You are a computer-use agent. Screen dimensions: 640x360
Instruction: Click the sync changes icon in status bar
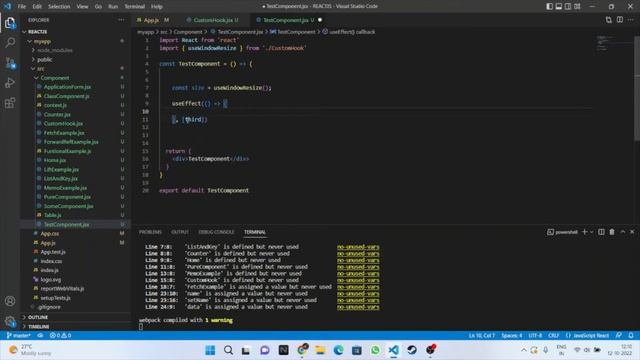(x=40, y=336)
